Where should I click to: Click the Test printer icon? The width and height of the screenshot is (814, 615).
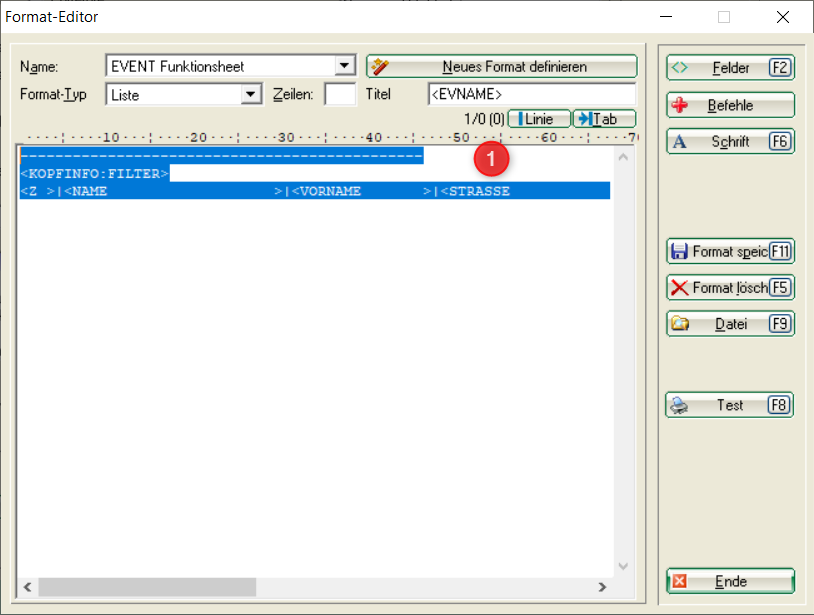pyautogui.click(x=680, y=405)
